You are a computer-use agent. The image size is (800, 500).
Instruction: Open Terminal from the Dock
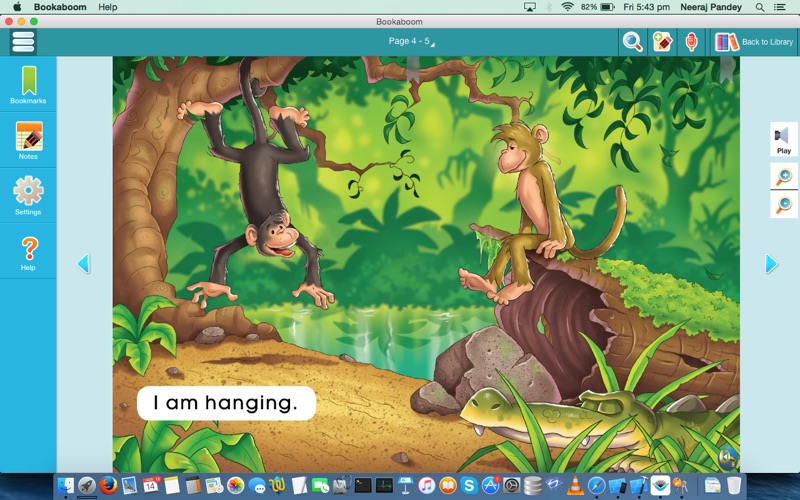point(363,485)
